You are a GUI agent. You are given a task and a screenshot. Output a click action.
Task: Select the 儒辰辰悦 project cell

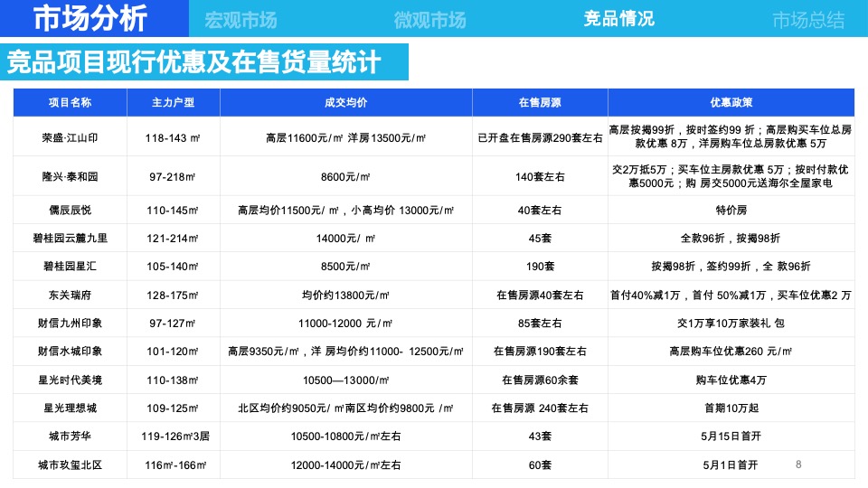tap(70, 211)
